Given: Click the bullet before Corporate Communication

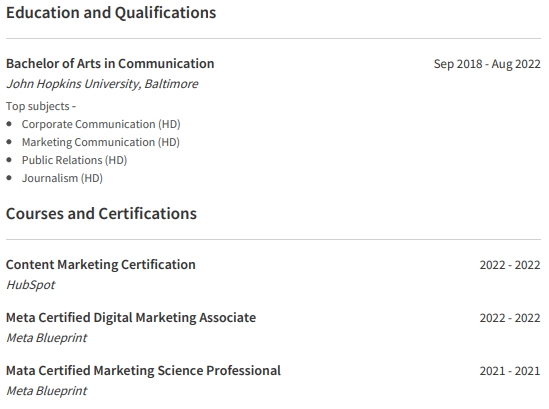Looking at the screenshot, I should pyautogui.click(x=9, y=124).
